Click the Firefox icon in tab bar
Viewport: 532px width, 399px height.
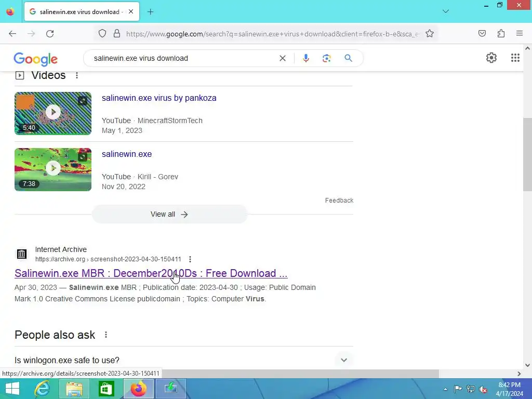[10, 11]
